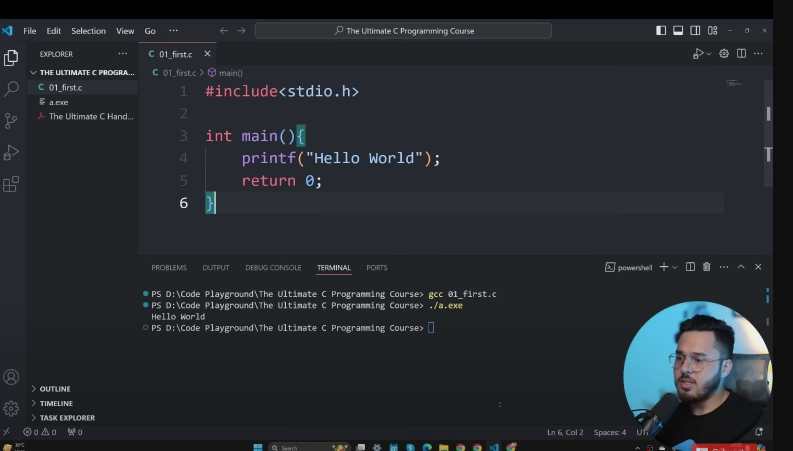Show more menu items via ellipsis

coord(173,31)
